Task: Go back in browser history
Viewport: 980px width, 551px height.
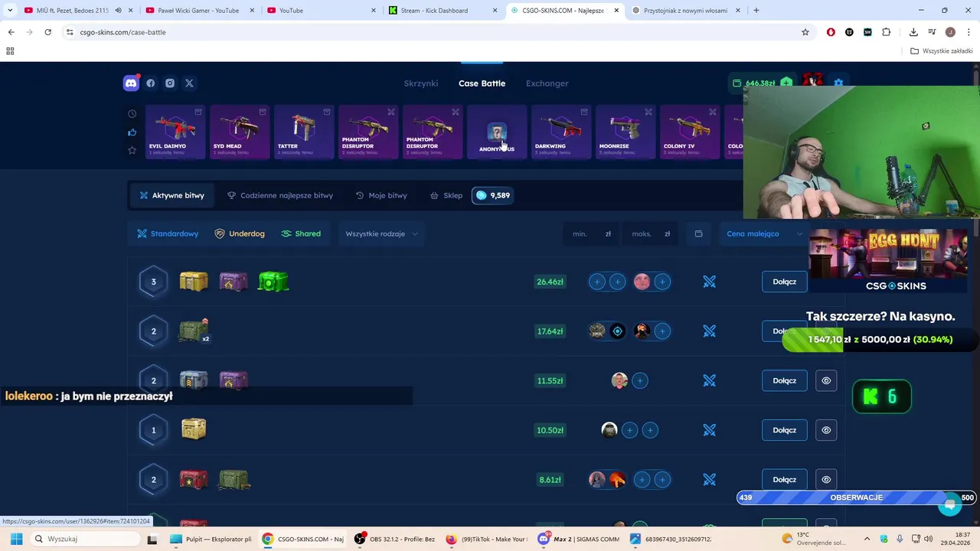Action: [11, 32]
